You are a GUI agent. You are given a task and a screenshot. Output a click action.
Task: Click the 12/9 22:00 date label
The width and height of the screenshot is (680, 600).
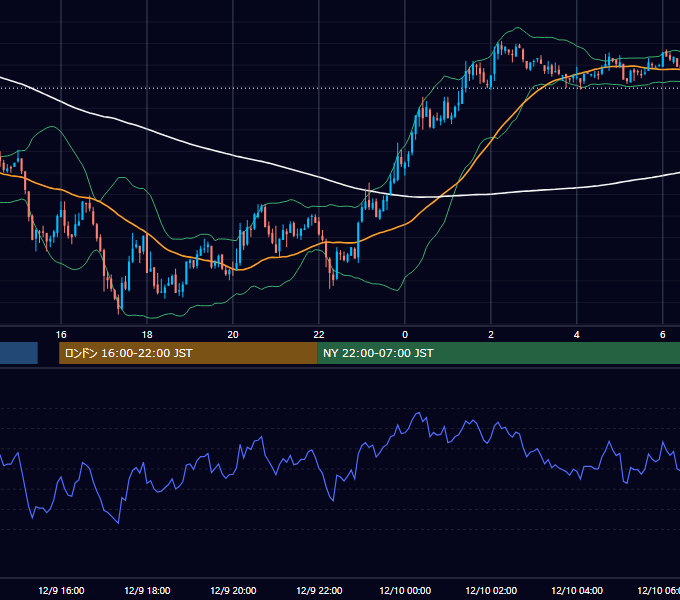click(x=319, y=590)
